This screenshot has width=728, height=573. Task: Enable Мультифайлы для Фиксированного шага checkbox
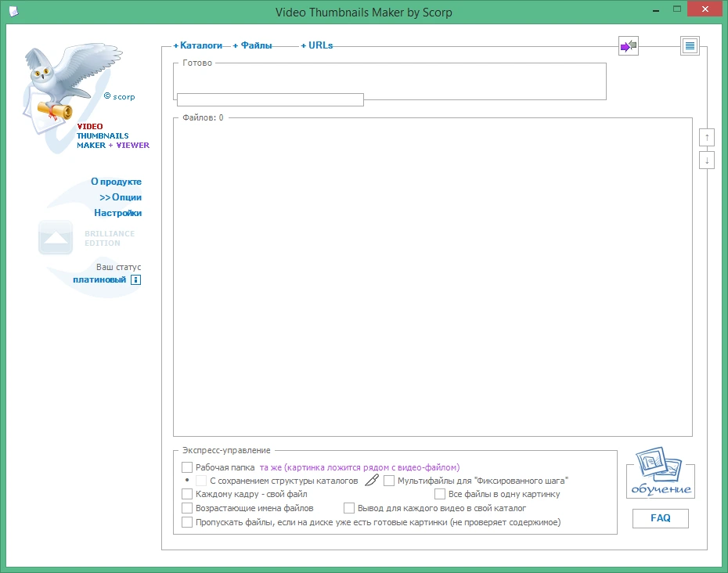click(389, 481)
